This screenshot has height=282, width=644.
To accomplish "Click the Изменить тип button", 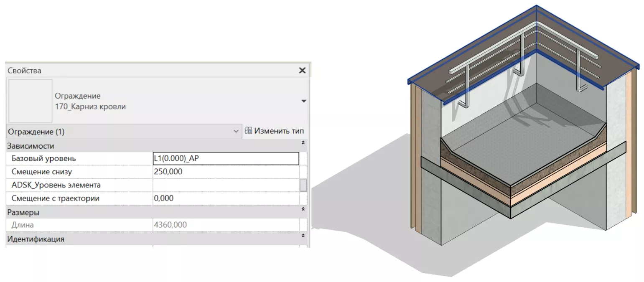I will coord(274,131).
